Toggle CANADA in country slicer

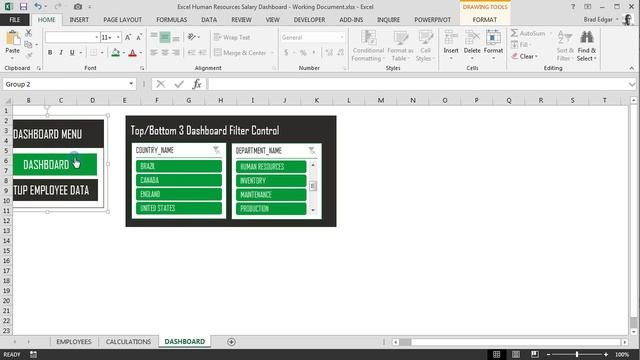point(179,180)
